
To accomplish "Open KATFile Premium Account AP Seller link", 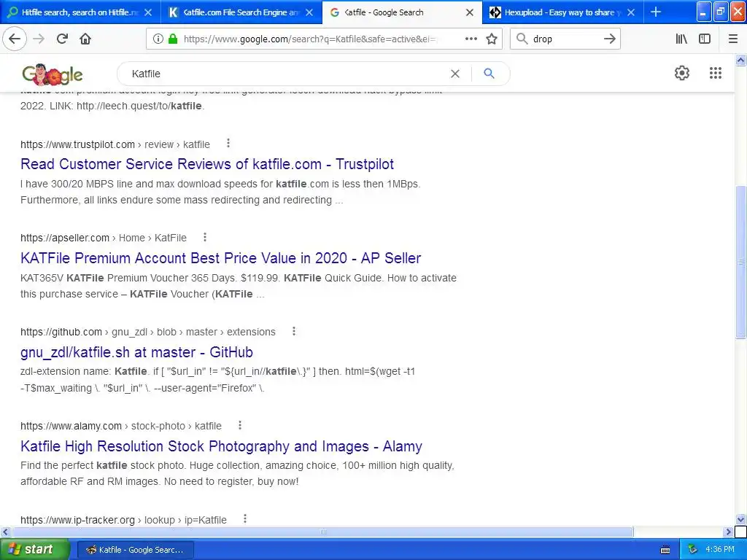I will click(x=220, y=258).
